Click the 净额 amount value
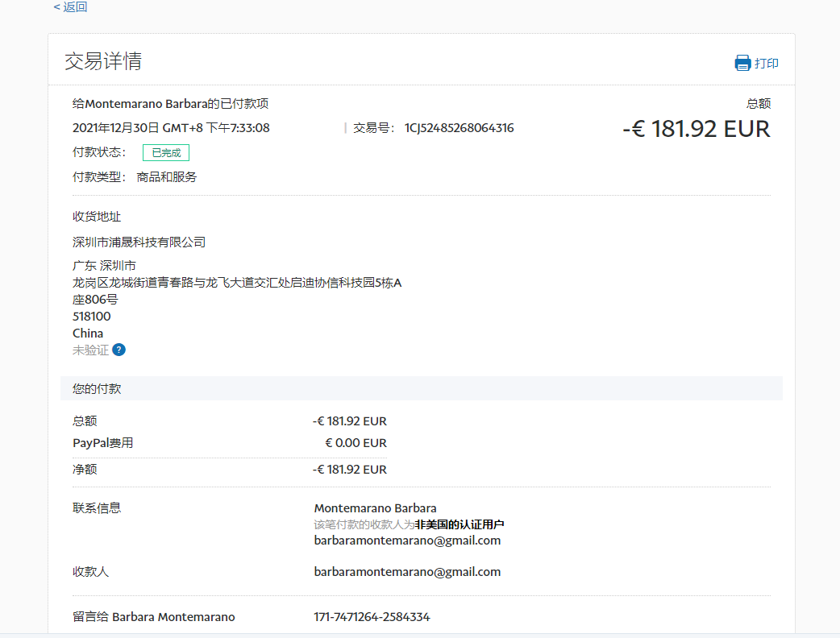 point(350,470)
